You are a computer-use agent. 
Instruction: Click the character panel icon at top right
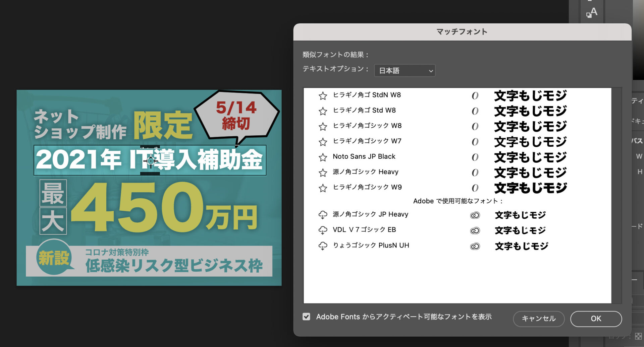(x=592, y=12)
